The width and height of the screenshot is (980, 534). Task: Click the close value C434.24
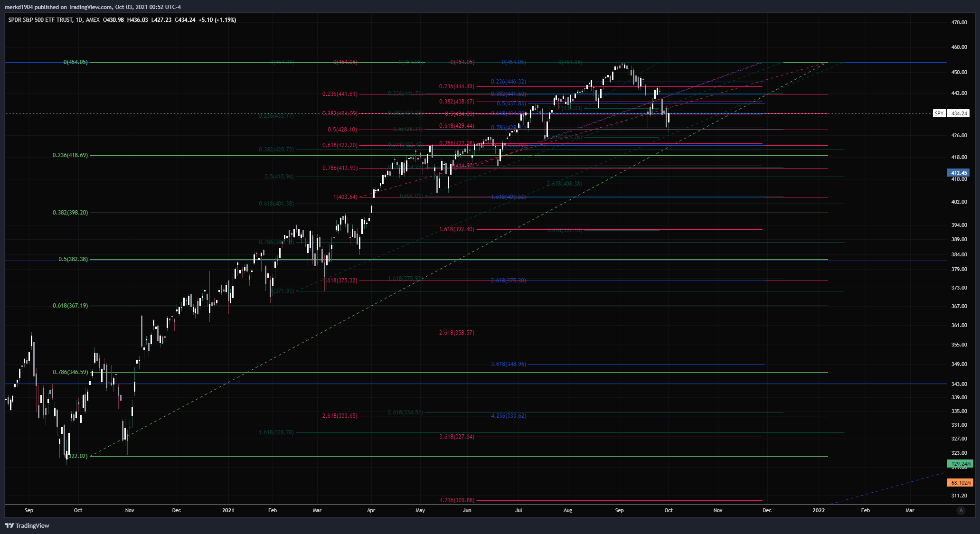point(185,20)
